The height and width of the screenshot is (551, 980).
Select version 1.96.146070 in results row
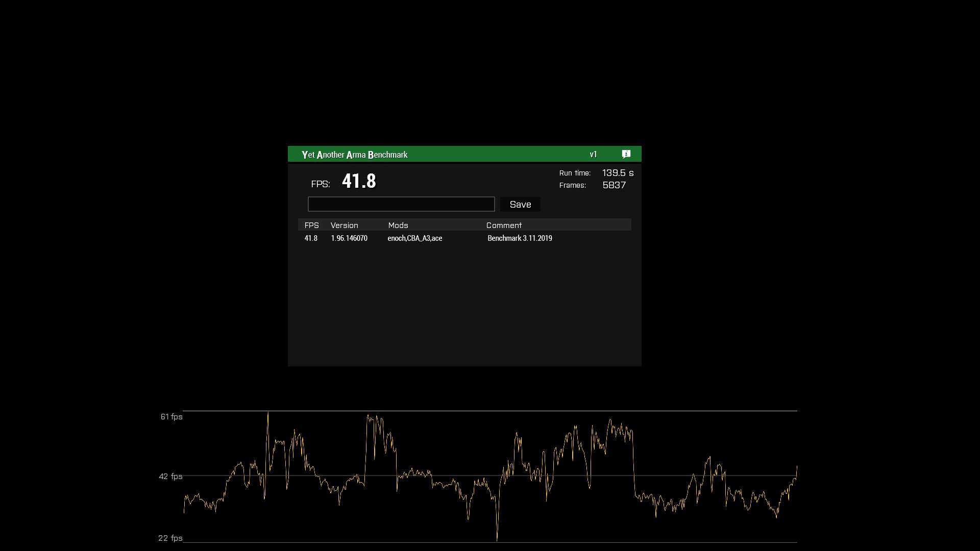click(x=349, y=238)
